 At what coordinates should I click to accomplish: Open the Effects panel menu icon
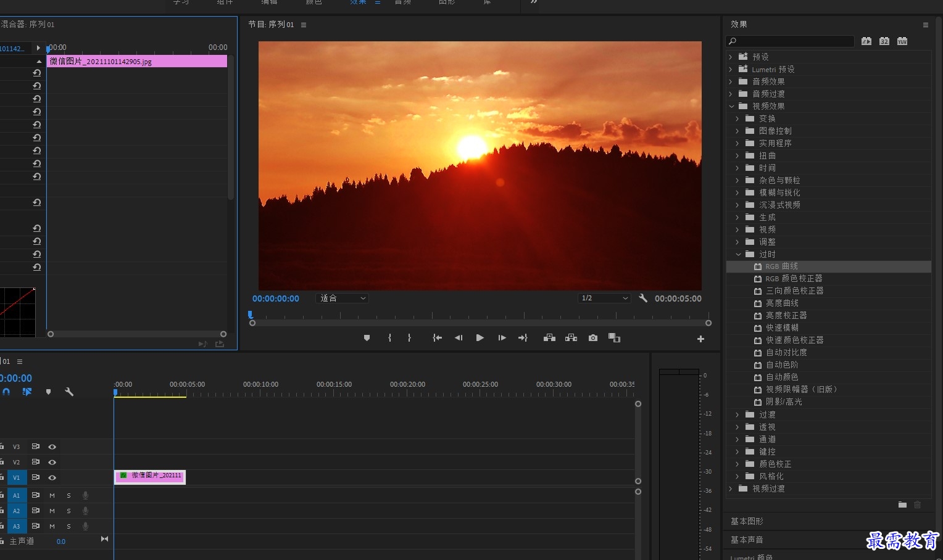(x=925, y=25)
